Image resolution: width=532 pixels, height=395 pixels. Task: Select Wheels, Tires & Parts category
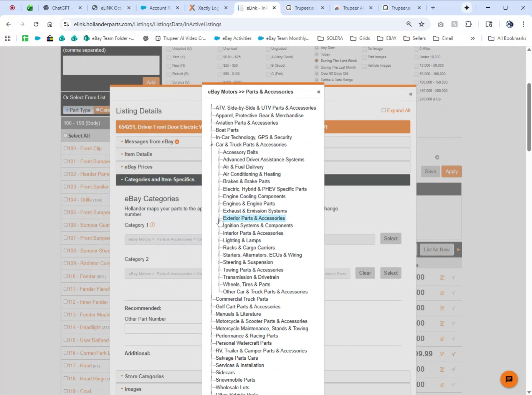(x=246, y=285)
